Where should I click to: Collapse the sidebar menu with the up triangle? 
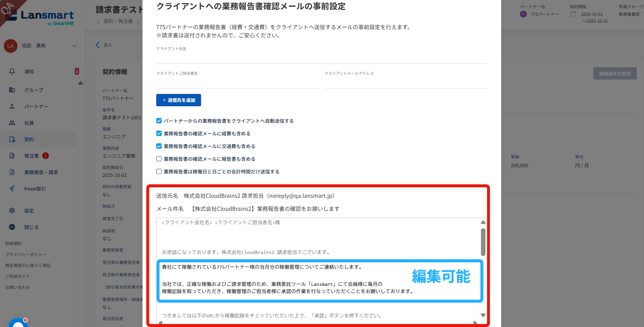(x=80, y=83)
